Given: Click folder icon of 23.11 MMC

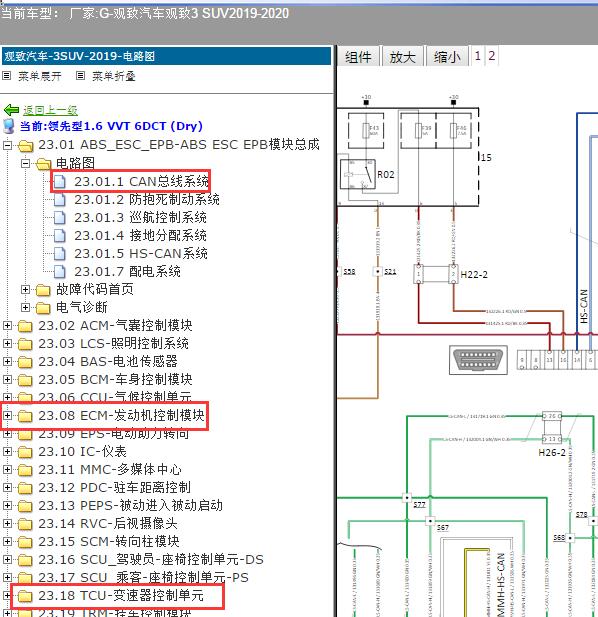Looking at the screenshot, I should click(25, 470).
